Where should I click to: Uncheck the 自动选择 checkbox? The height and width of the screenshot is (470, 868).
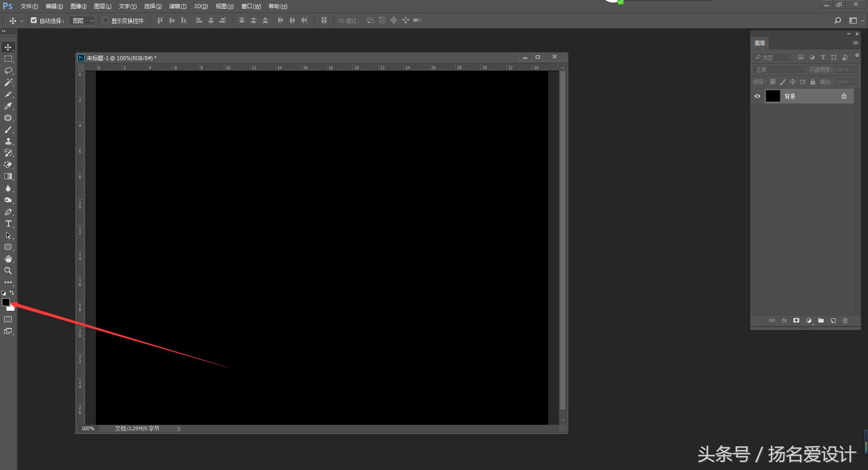(33, 20)
